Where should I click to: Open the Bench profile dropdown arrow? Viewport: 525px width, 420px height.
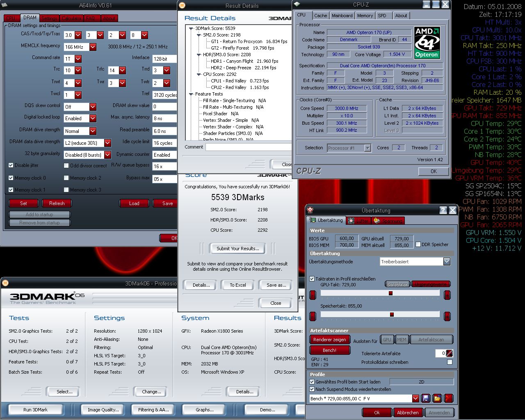coord(415,398)
